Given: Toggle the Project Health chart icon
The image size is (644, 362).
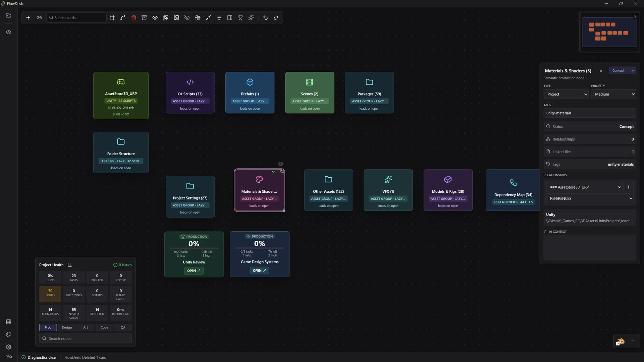Looking at the screenshot, I should click(x=70, y=265).
